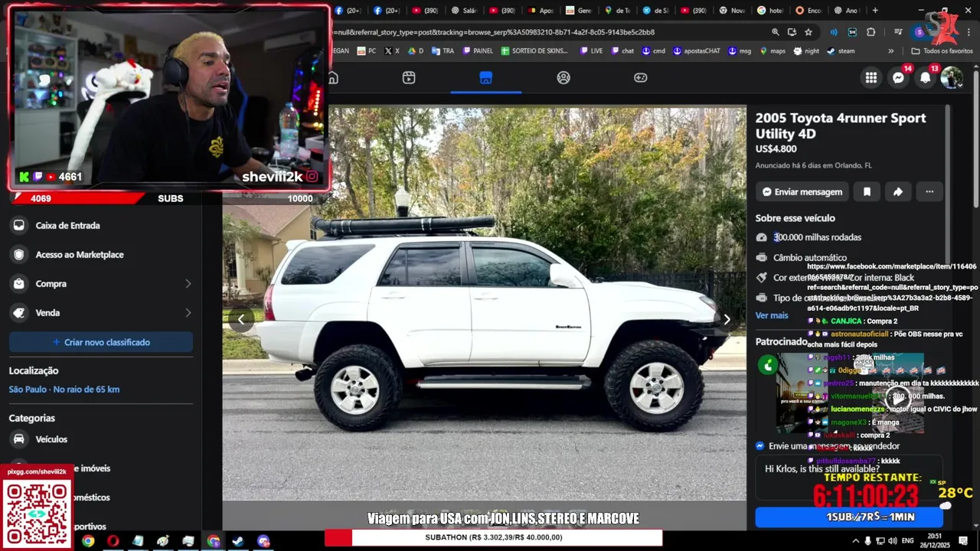The width and height of the screenshot is (980, 551).
Task: Open Opera from taskbar
Action: point(113,541)
